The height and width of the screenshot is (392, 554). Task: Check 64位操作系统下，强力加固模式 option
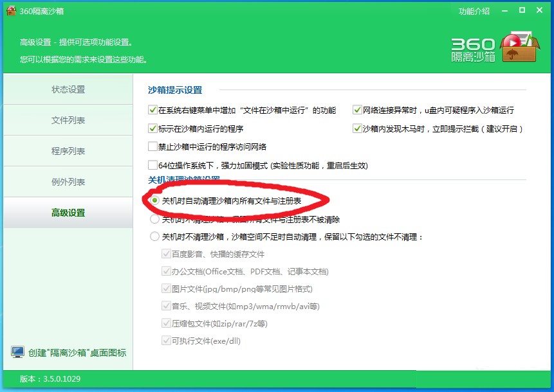(x=152, y=165)
